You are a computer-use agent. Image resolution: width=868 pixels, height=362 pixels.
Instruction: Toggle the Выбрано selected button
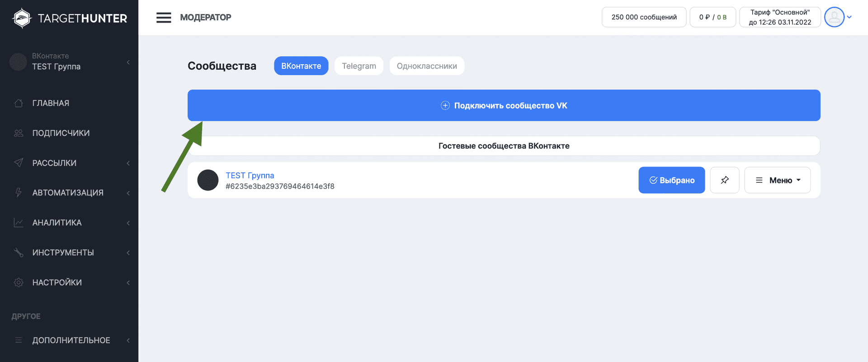pos(671,180)
